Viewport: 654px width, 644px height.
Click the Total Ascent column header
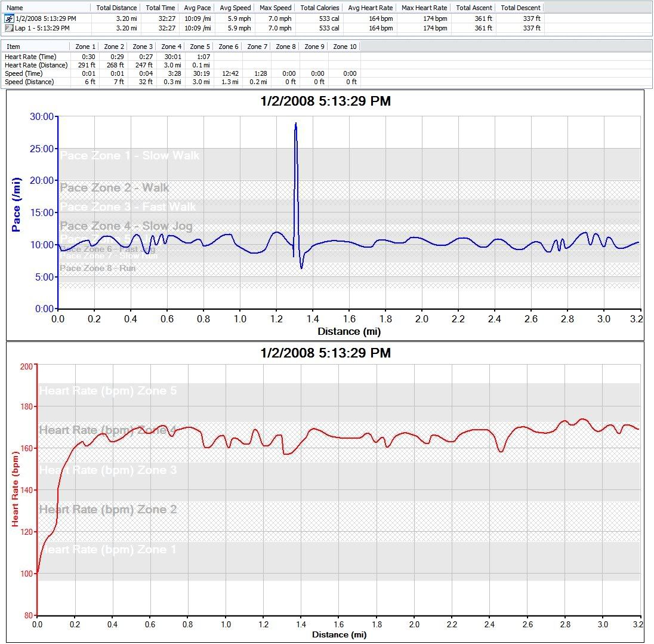(474, 8)
